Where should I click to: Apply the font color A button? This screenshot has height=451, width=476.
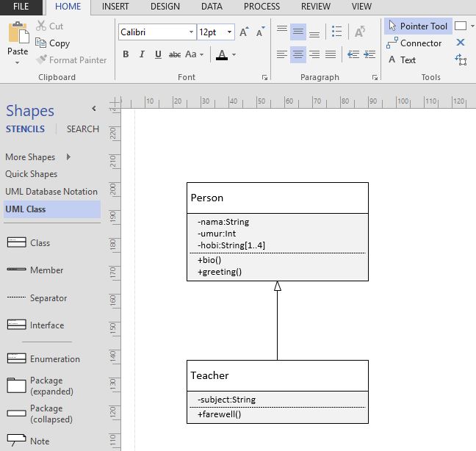[x=222, y=54]
